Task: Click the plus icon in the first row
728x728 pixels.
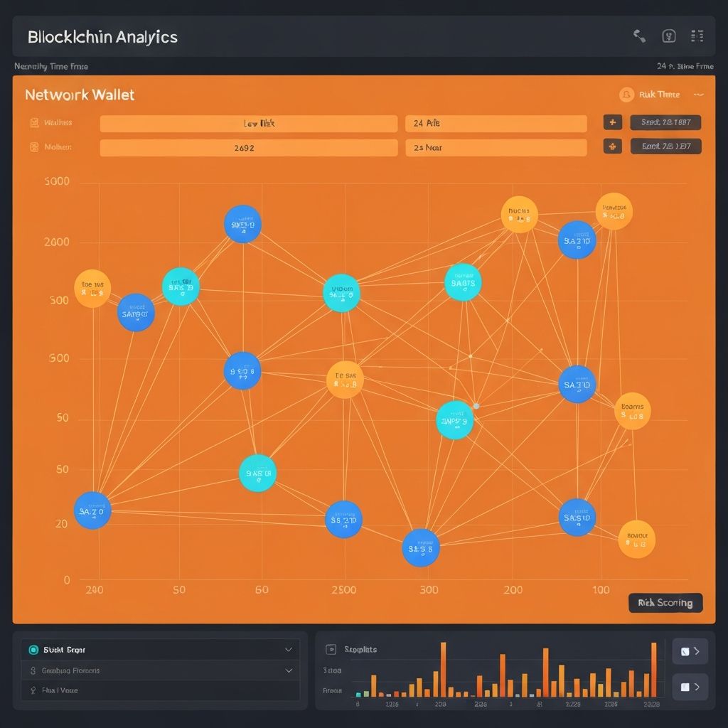Action: (612, 122)
